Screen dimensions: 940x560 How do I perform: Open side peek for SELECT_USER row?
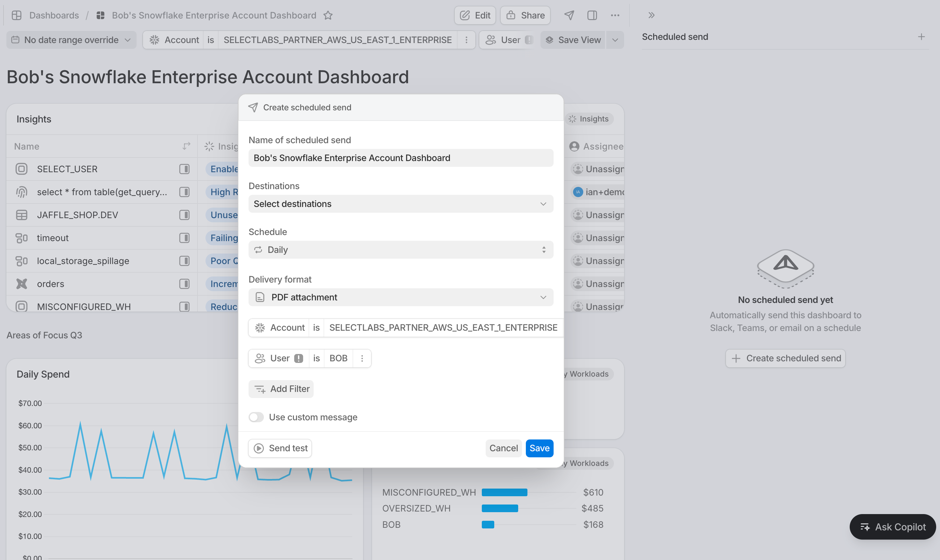pos(184,169)
